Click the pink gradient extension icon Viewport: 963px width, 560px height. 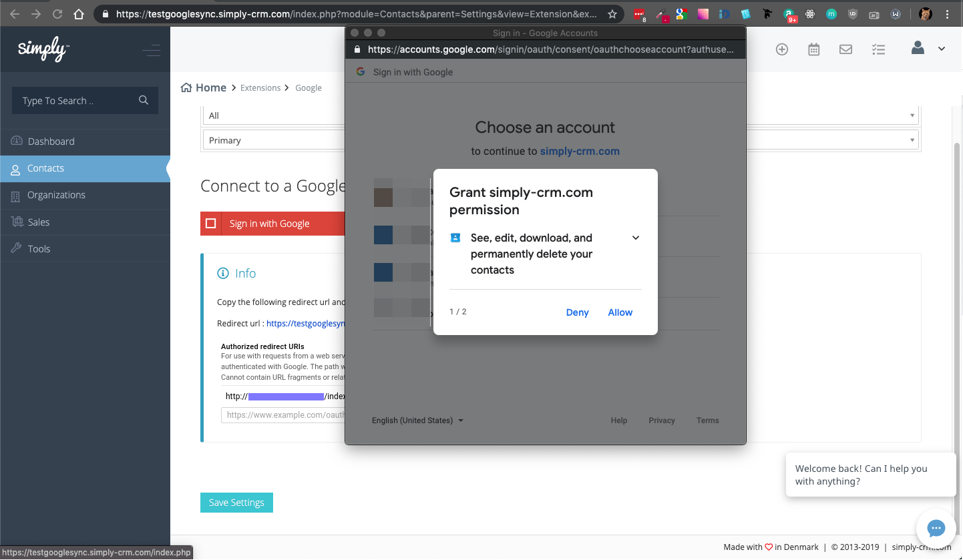[703, 13]
